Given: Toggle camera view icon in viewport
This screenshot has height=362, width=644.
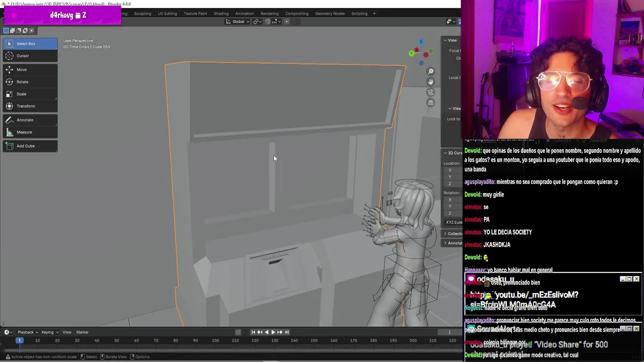Looking at the screenshot, I should pos(430,93).
